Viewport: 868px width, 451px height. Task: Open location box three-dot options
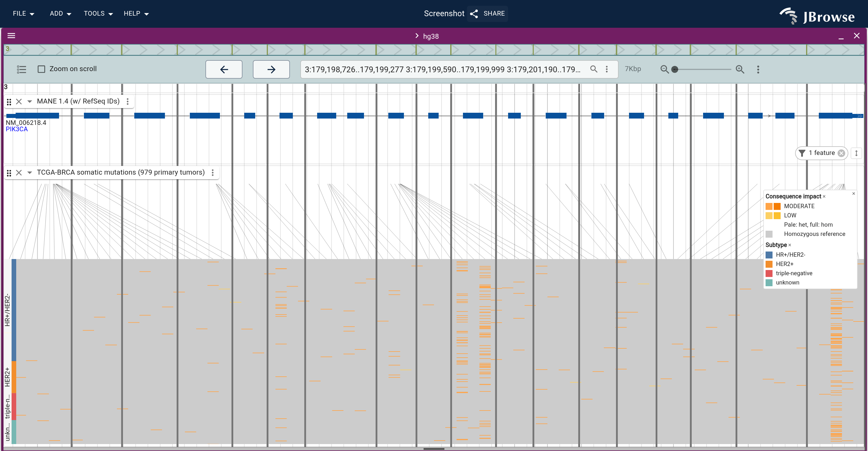(607, 69)
